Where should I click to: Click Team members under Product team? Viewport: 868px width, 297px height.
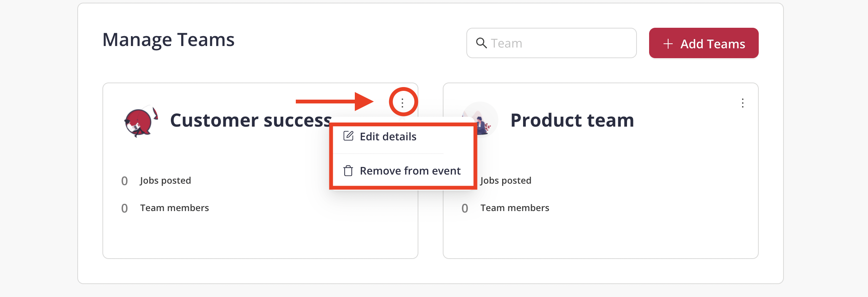pos(515,208)
